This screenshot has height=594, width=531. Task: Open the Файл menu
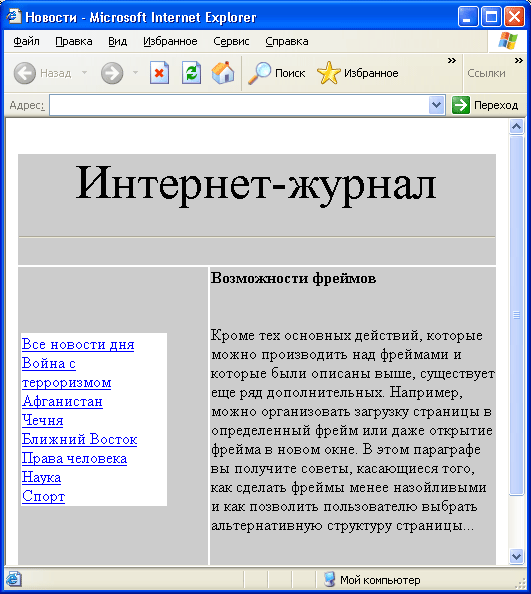(x=27, y=41)
